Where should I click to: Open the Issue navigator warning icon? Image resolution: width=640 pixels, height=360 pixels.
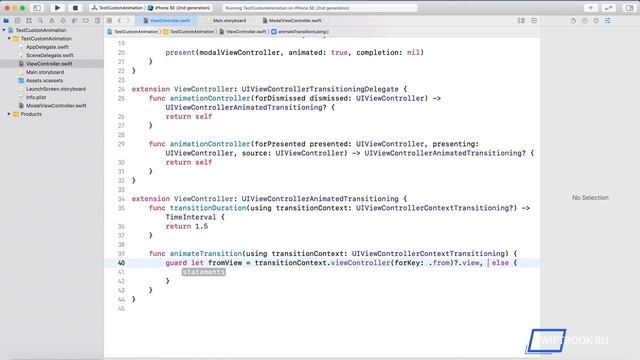(x=52, y=20)
